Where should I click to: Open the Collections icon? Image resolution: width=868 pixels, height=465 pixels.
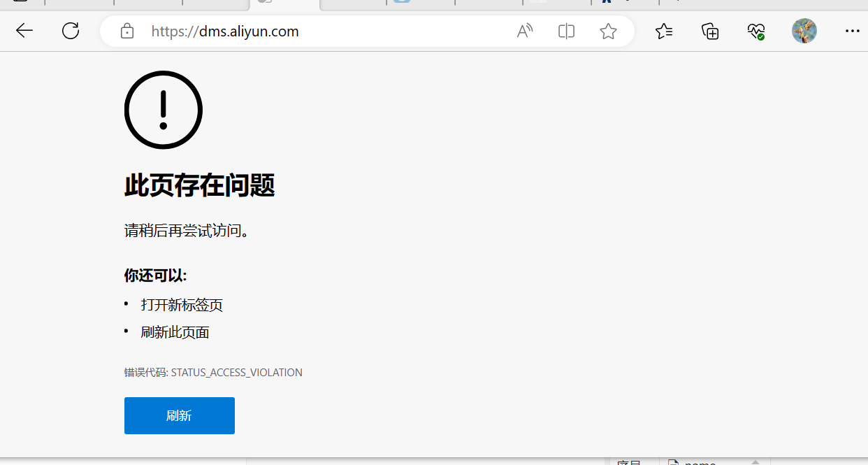(710, 31)
